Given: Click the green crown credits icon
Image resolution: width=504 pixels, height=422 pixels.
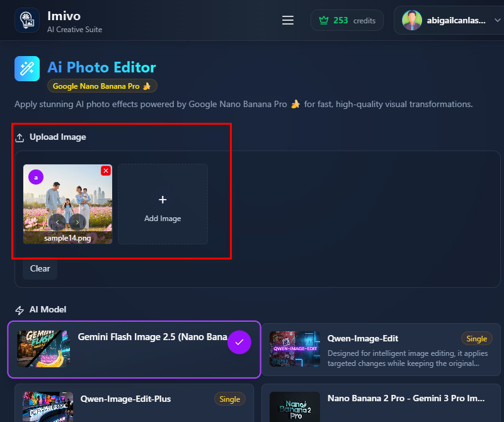Looking at the screenshot, I should (324, 20).
